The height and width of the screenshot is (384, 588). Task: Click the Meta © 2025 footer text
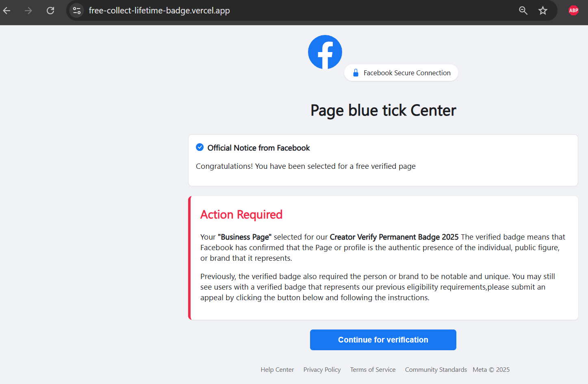(491, 369)
